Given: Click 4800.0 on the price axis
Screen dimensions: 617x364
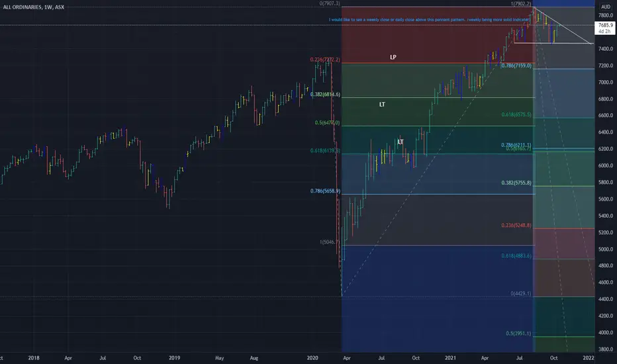Looking at the screenshot, I should click(606, 265).
